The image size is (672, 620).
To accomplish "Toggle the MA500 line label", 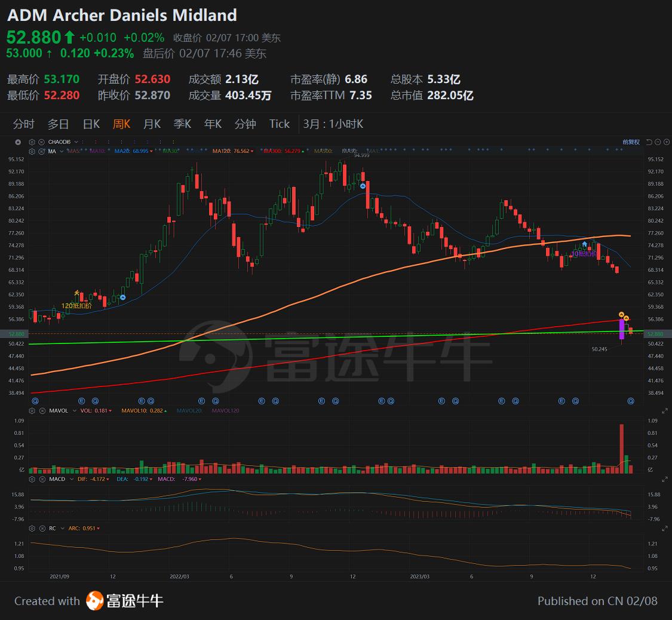I will pyautogui.click(x=323, y=151).
